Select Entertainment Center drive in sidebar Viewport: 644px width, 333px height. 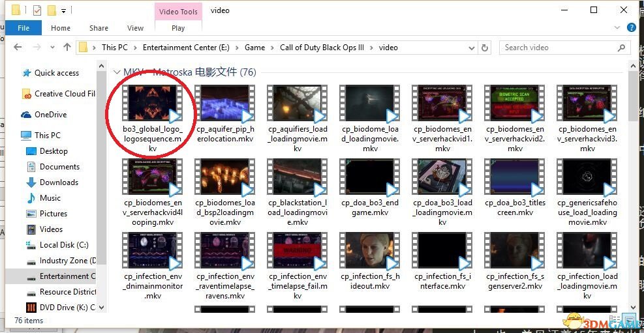[61, 276]
